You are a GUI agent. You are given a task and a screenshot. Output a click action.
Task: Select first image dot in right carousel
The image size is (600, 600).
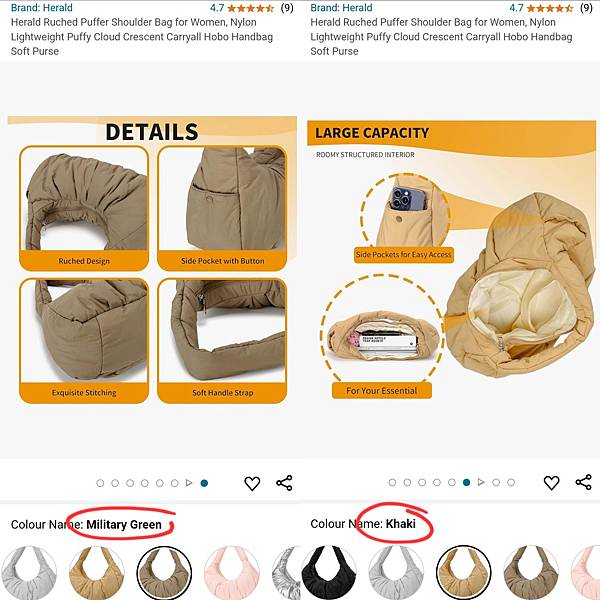click(392, 482)
